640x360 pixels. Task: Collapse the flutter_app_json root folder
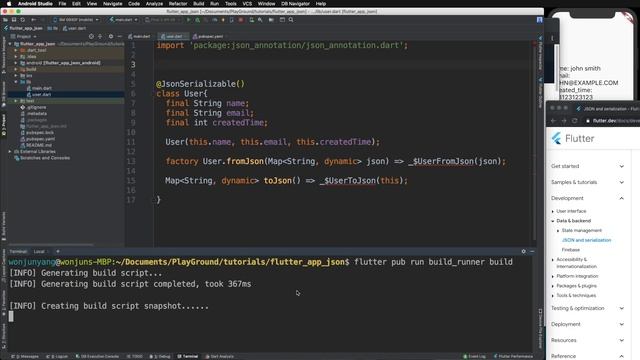pyautogui.click(x=11, y=44)
